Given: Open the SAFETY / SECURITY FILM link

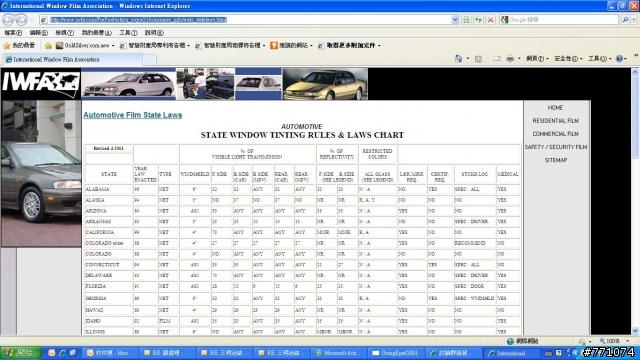Looking at the screenshot, I should point(556,147).
